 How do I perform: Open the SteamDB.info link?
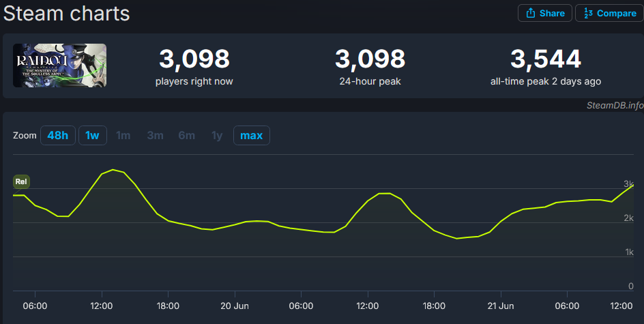(615, 105)
